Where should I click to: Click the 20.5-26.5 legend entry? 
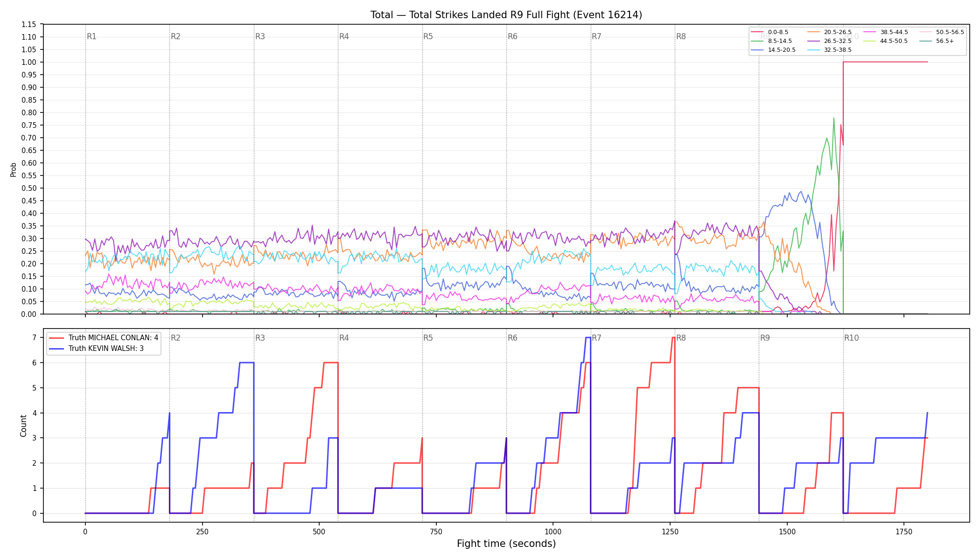tap(829, 32)
